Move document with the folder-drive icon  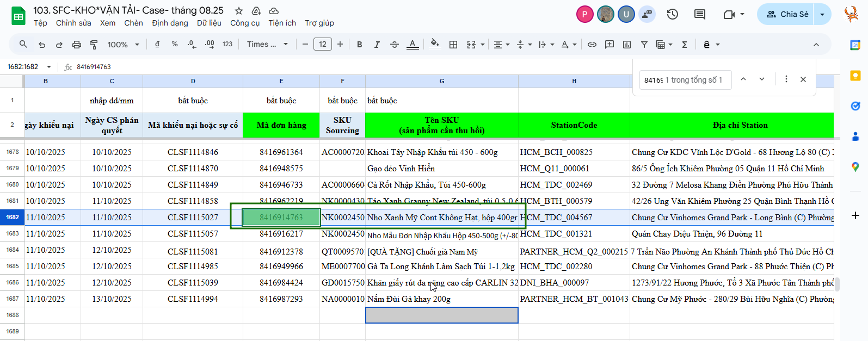click(x=256, y=10)
